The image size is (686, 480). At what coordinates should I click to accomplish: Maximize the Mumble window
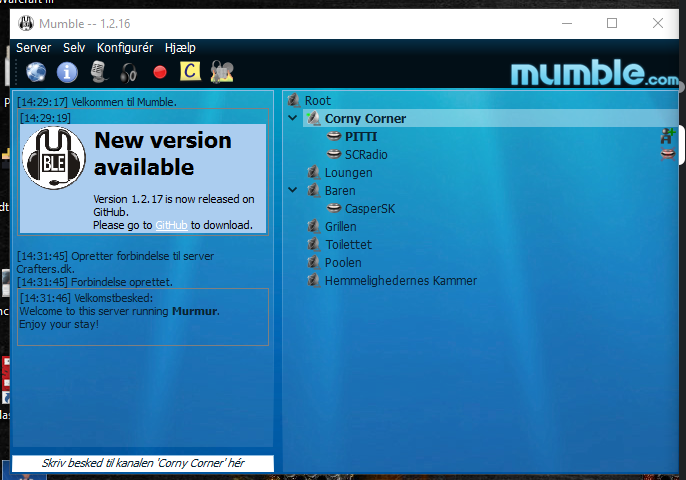(x=612, y=23)
